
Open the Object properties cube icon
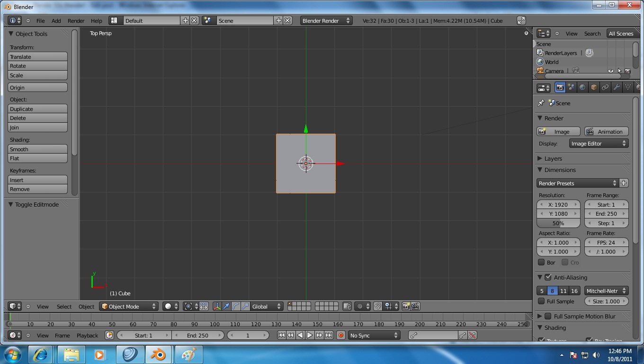594,88
